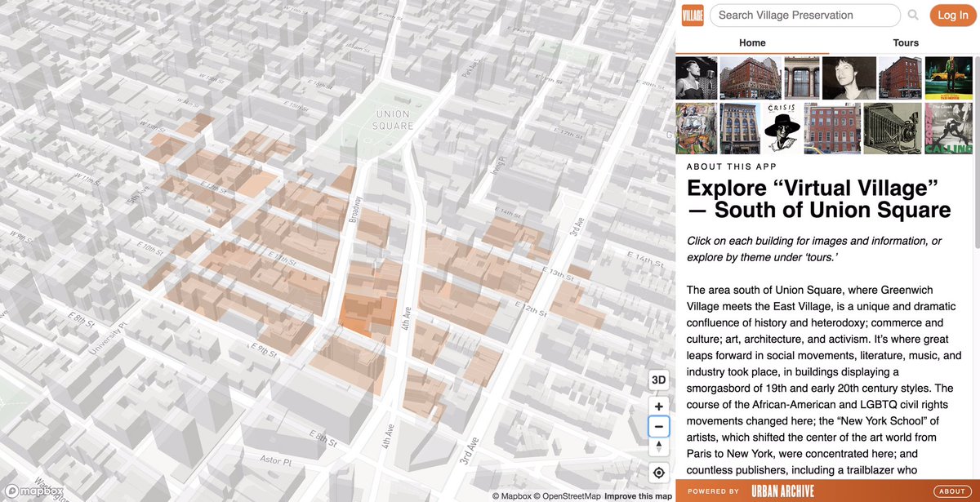Open The Clash London Calling thumbnail
980x502 pixels.
point(948,128)
